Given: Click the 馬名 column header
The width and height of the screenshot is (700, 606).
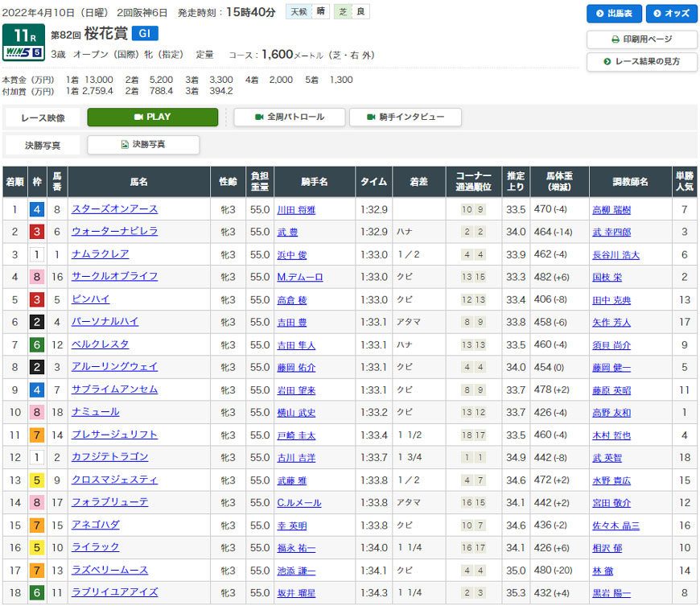Looking at the screenshot, I should [x=138, y=182].
